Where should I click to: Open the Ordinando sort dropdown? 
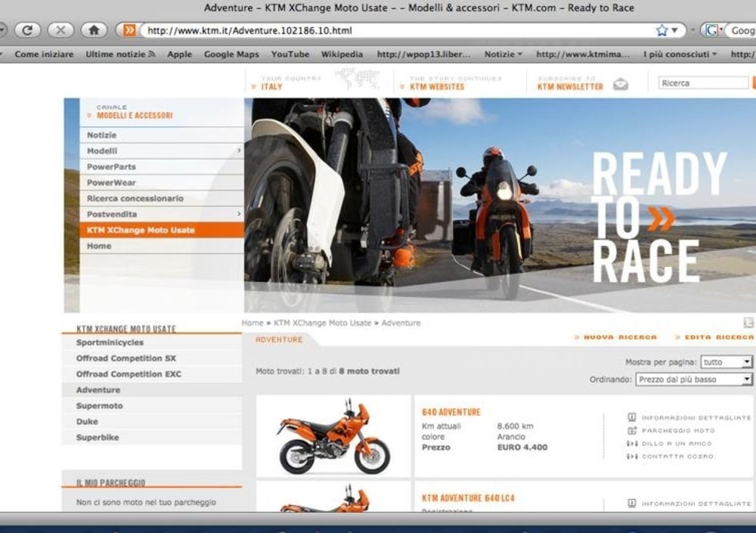[693, 380]
